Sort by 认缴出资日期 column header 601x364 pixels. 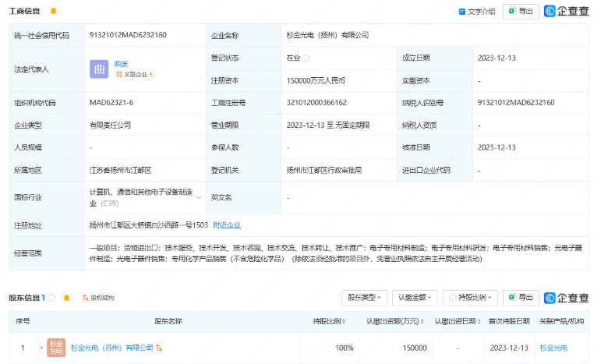[x=458, y=321]
